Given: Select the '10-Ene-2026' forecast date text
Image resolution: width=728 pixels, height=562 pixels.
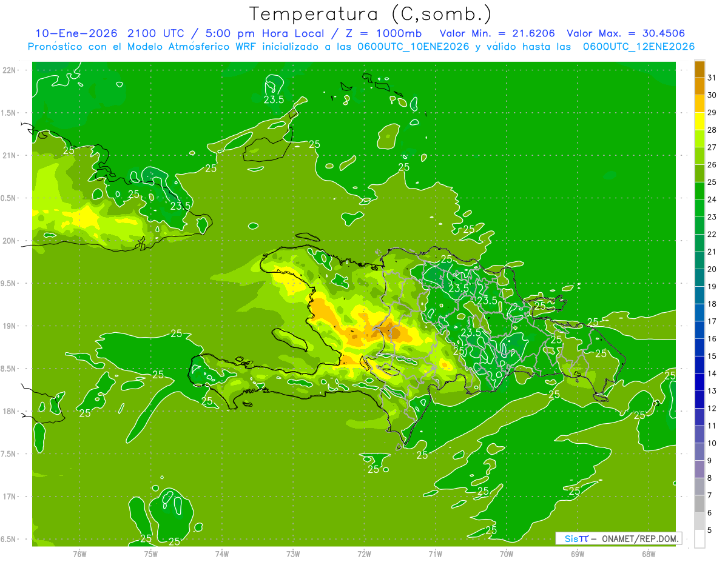Looking at the screenshot, I should click(x=76, y=33).
